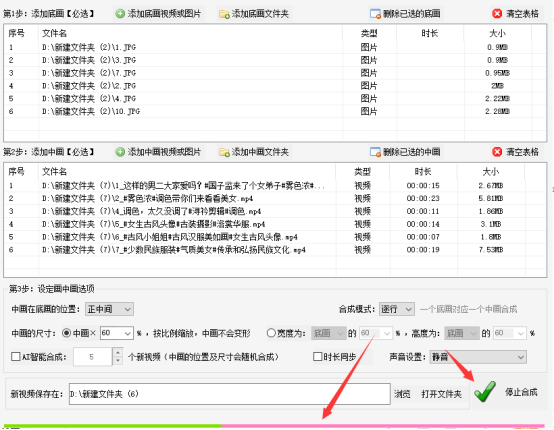Click the delete selected overlay icon
This screenshot has height=430, width=554.
375,152
